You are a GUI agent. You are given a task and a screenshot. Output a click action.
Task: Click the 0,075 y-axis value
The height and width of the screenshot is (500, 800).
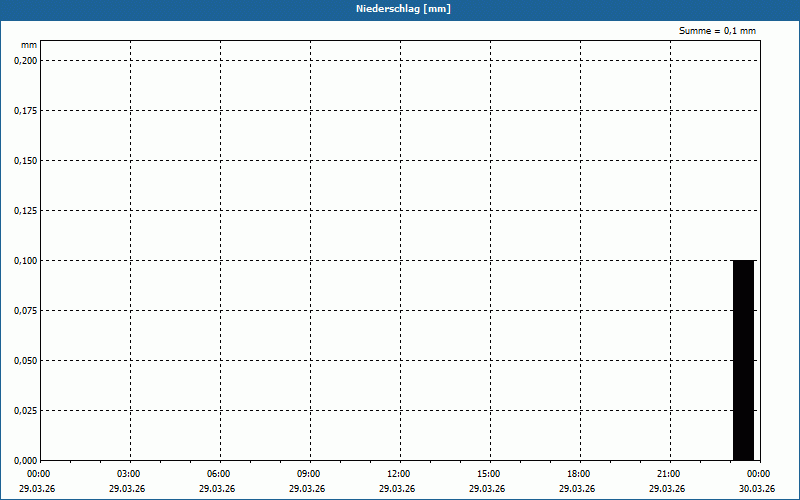tap(24, 310)
